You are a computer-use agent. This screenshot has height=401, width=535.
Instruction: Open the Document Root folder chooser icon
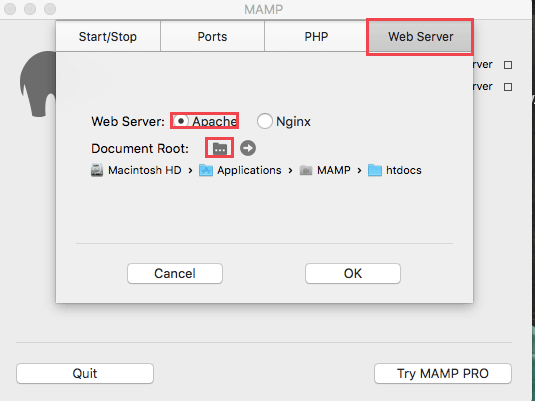[220, 148]
